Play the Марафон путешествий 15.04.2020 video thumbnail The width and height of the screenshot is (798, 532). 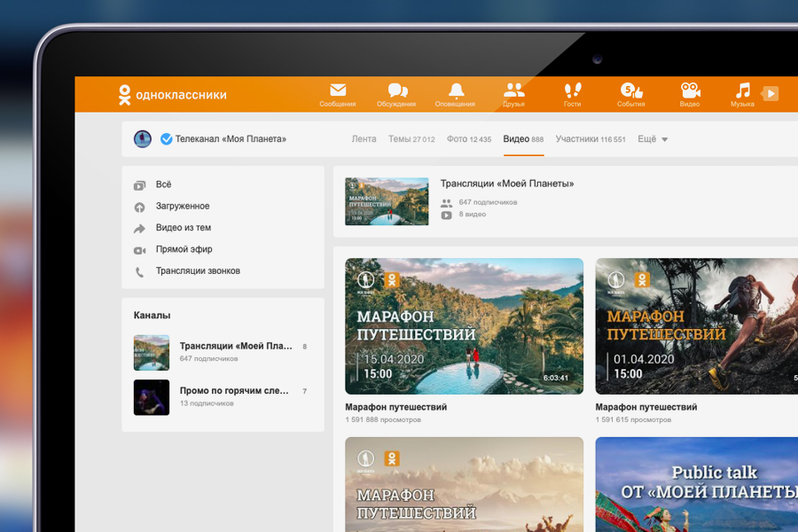pos(464,326)
